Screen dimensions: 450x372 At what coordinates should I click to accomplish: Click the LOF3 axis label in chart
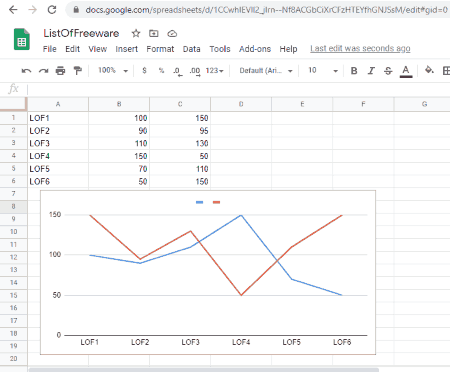point(190,342)
